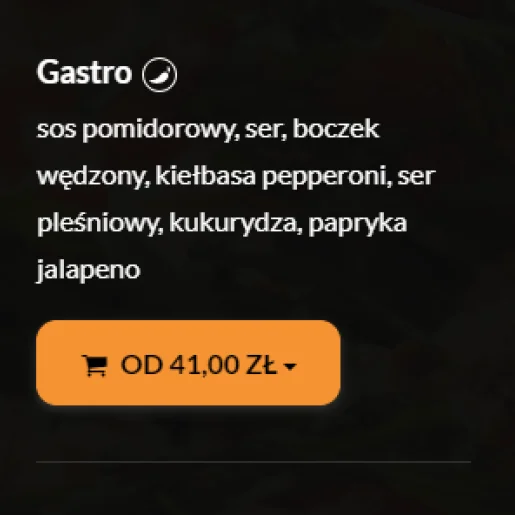Click the ingredient kiełbasa pepperoni
515x515 pixels.
(272, 176)
